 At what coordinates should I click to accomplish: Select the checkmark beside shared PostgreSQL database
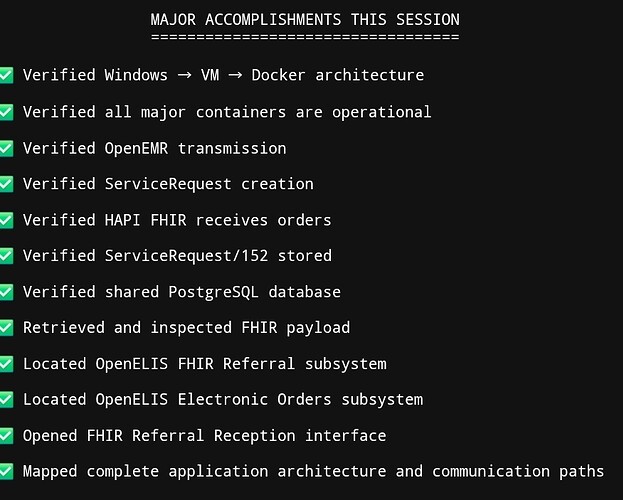click(x=6, y=292)
